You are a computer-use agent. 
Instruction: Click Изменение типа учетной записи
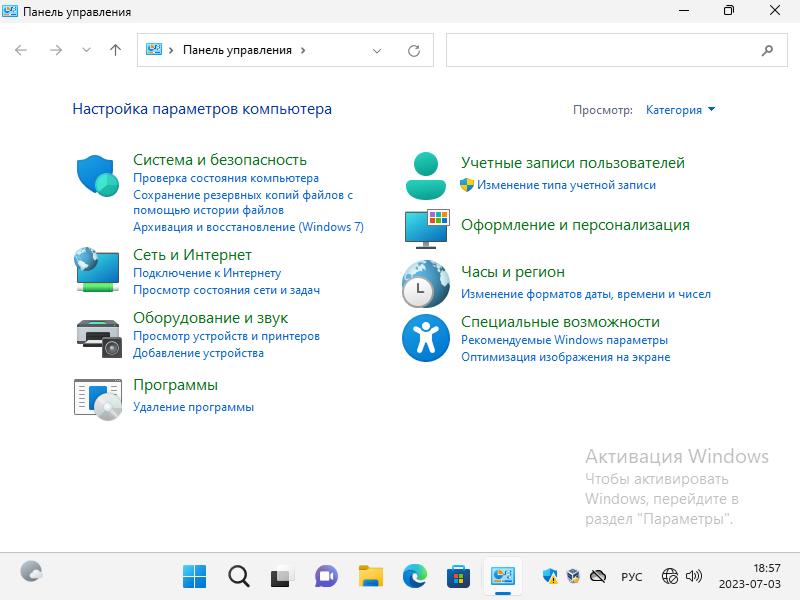pyautogui.click(x=566, y=185)
